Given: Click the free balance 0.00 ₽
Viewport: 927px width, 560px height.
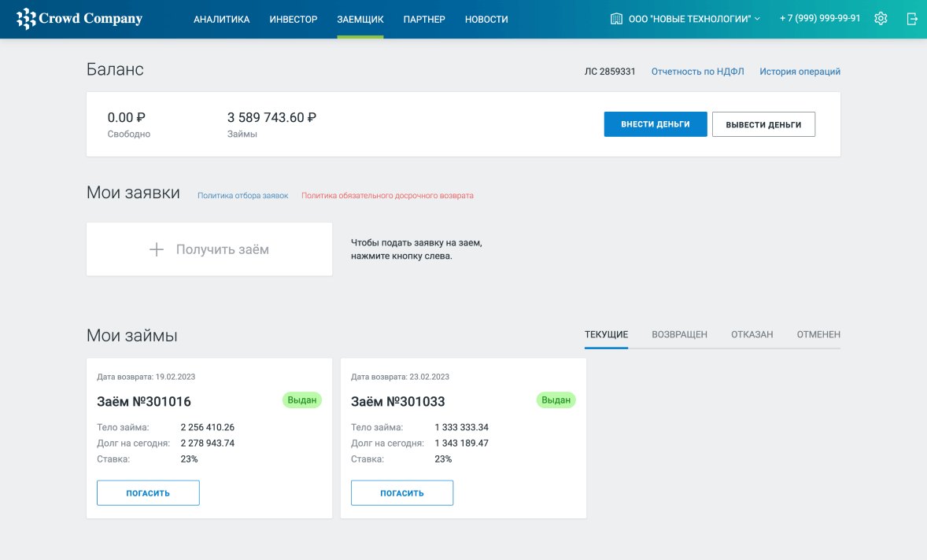Looking at the screenshot, I should (x=127, y=117).
